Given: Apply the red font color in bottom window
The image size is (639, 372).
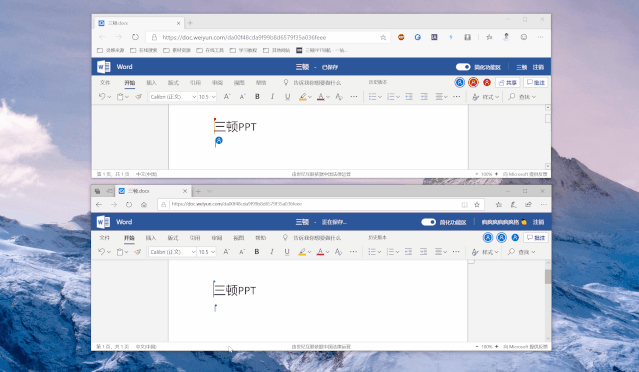Looking at the screenshot, I should pyautogui.click(x=320, y=252).
